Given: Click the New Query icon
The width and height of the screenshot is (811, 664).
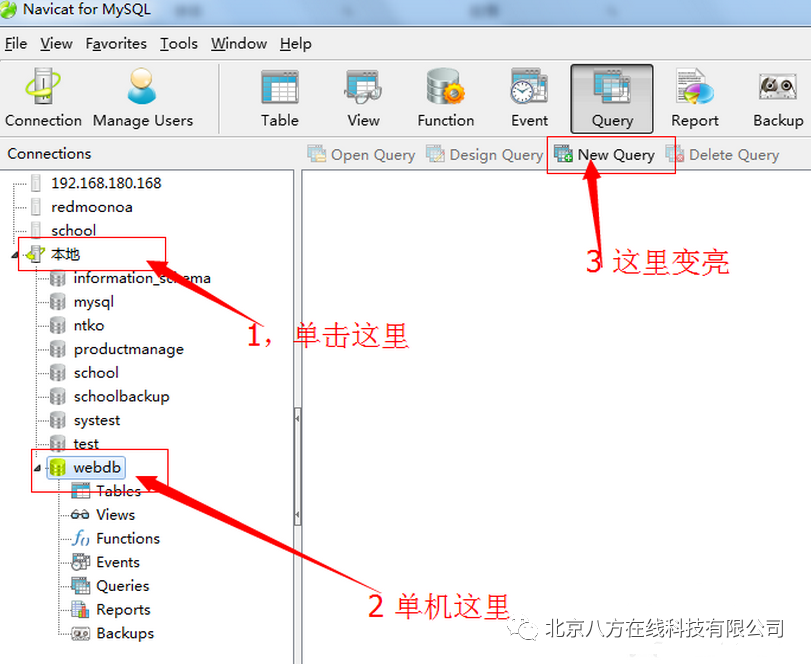Looking at the screenshot, I should [563, 154].
